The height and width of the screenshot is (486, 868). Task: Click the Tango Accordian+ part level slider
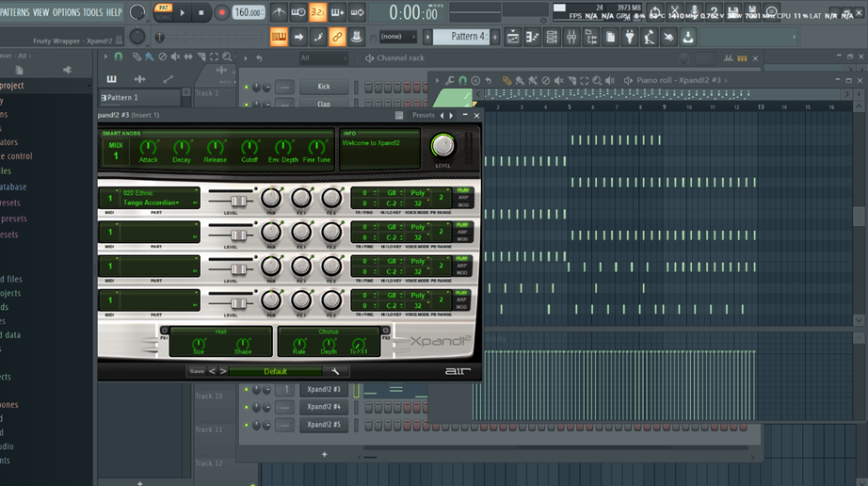point(238,201)
